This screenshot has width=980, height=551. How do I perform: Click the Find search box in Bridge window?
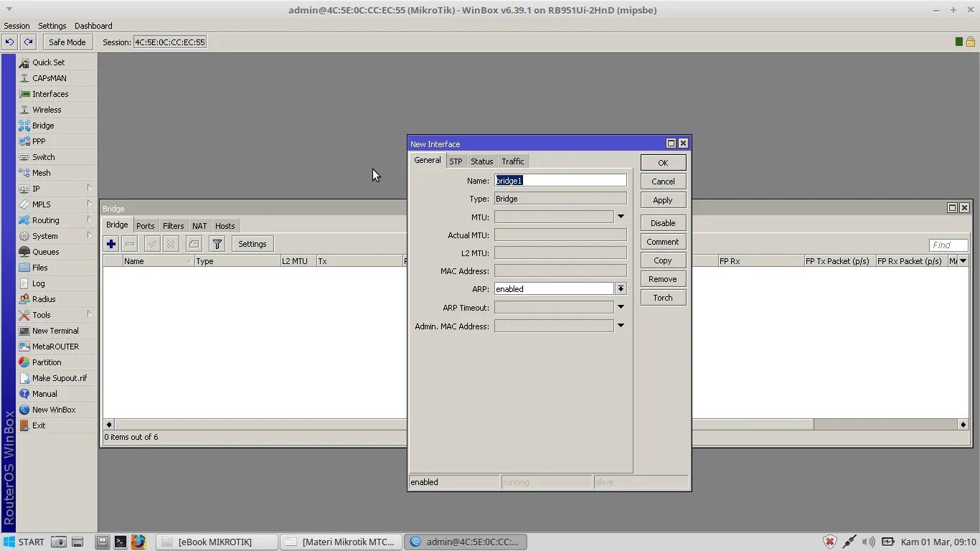[948, 245]
